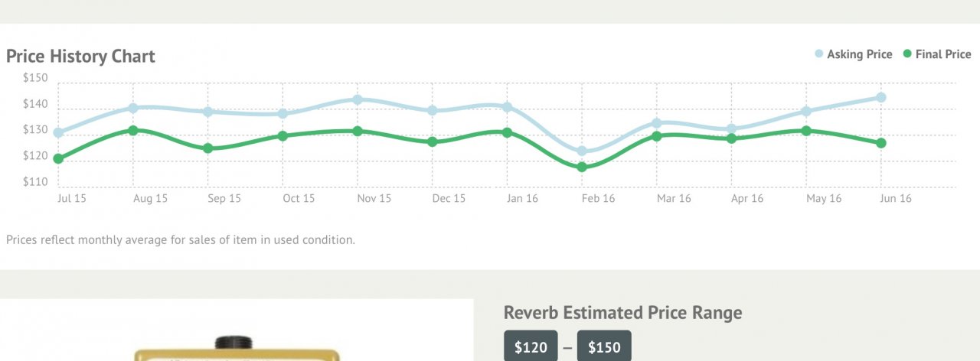Image resolution: width=980 pixels, height=361 pixels.
Task: Toggle the Asking Price legend item
Action: click(x=853, y=54)
